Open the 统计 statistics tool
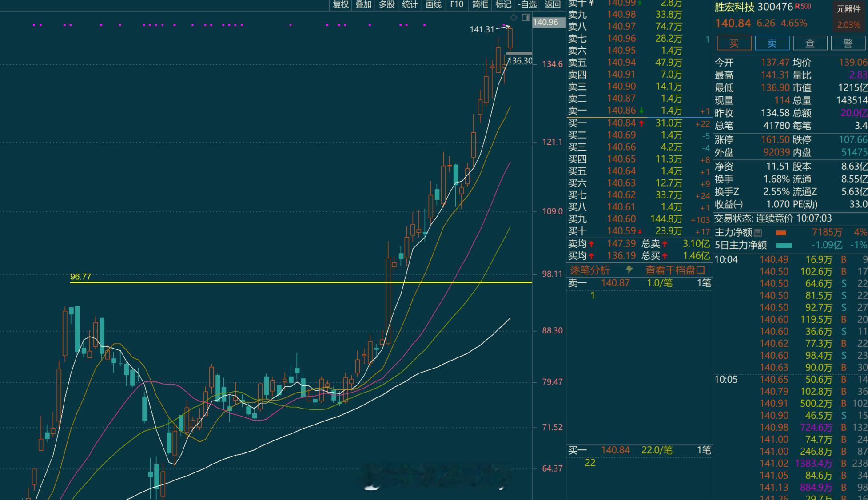Viewport: 868px width, 500px height. click(410, 5)
